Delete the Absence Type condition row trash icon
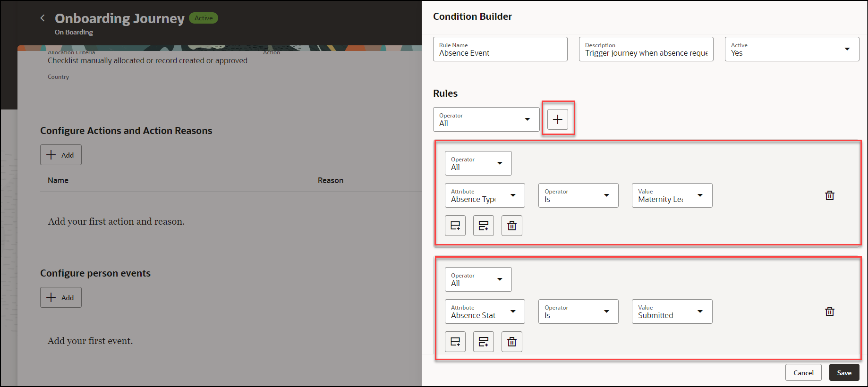The width and height of the screenshot is (868, 387). click(x=830, y=195)
